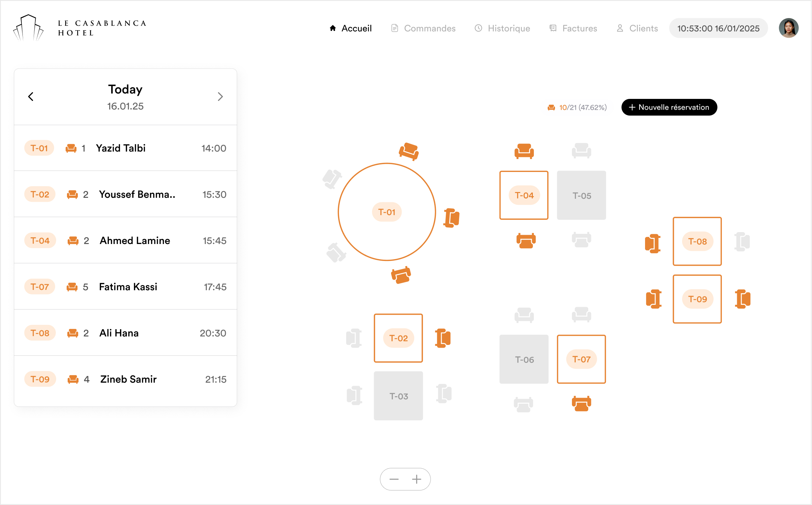Switch to the Factures tab
Screen dimensions: 812x505
573,28
